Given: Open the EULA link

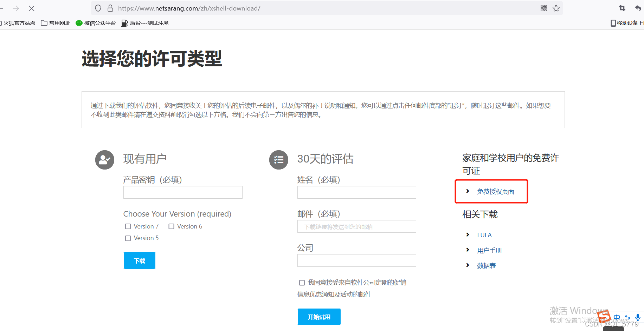Looking at the screenshot, I should (484, 235).
